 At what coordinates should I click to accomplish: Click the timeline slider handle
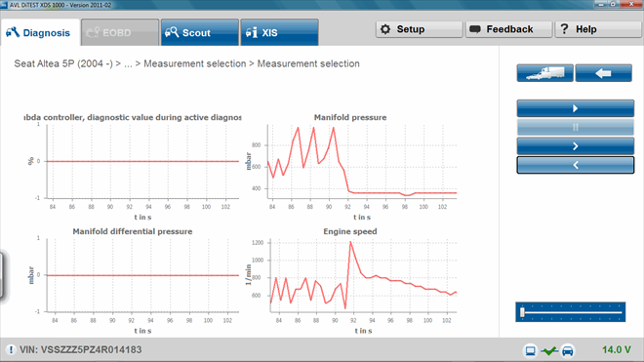[522, 312]
